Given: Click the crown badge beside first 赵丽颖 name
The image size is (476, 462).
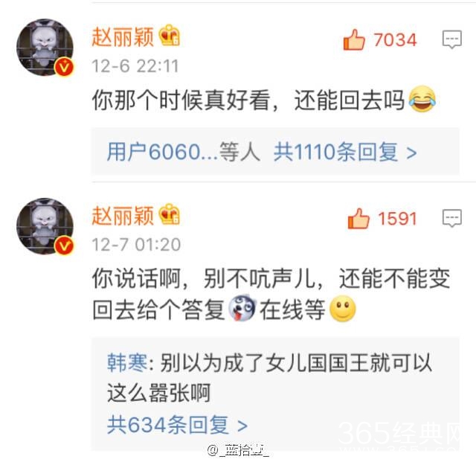Looking at the screenshot, I should [x=170, y=35].
